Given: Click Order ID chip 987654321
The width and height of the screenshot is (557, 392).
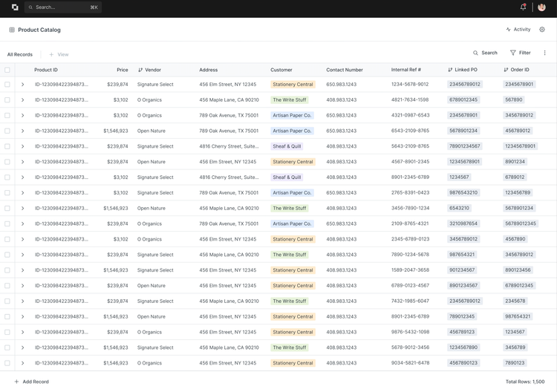Looking at the screenshot, I should (518, 317).
